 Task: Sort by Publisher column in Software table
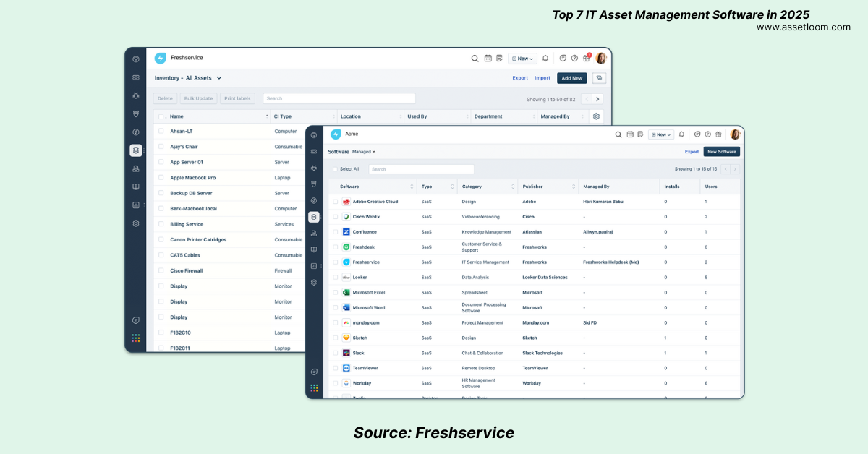point(574,187)
